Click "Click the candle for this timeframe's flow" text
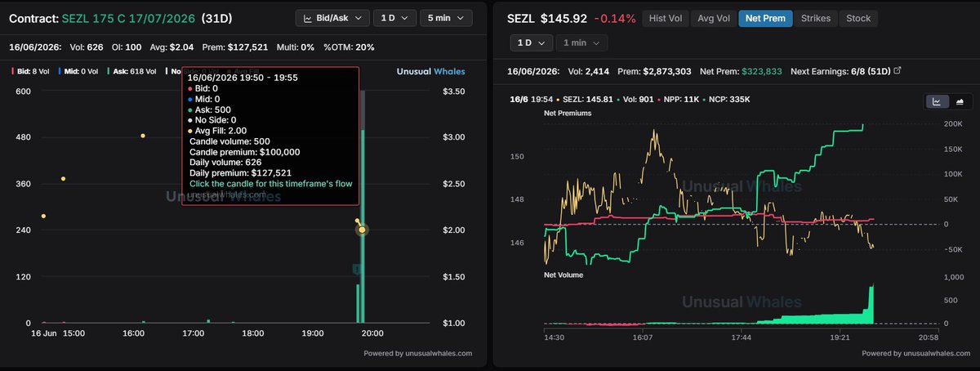 click(x=270, y=184)
